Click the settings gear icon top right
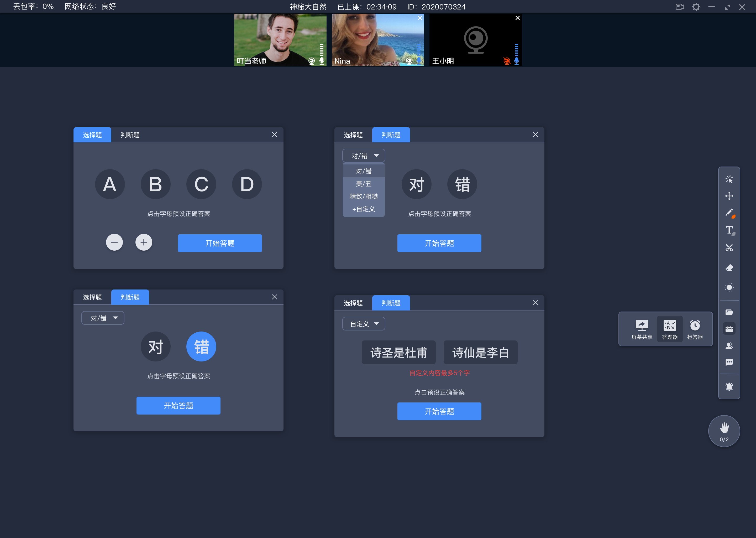The image size is (756, 538). [697, 6]
